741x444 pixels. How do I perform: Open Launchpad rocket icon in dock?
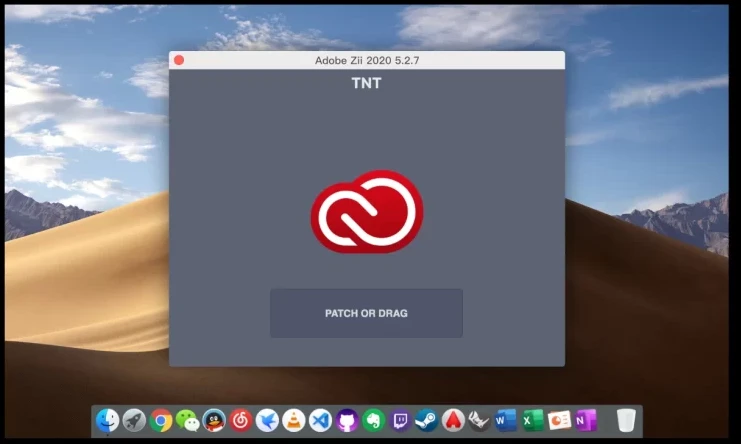(x=134, y=421)
